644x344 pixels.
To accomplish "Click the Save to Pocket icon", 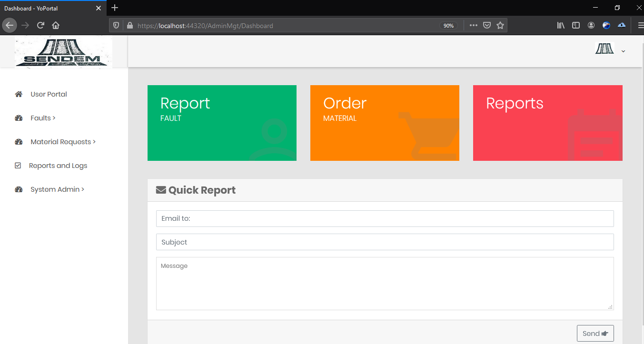I will tap(486, 26).
